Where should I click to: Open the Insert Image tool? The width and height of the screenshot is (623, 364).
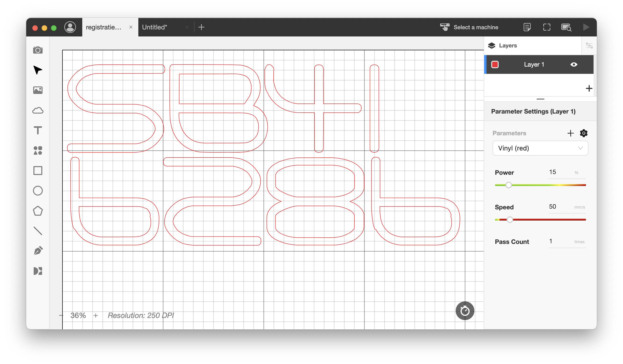tap(38, 90)
